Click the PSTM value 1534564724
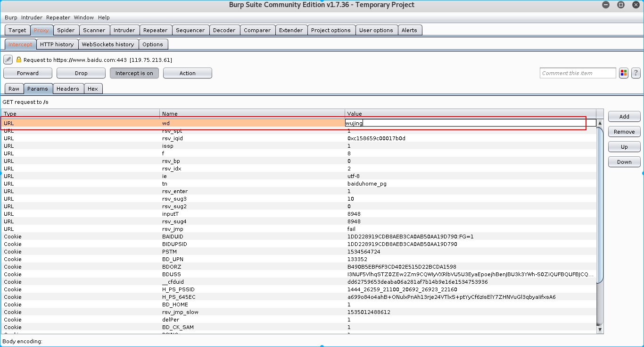The height and width of the screenshot is (347, 644). coord(364,252)
